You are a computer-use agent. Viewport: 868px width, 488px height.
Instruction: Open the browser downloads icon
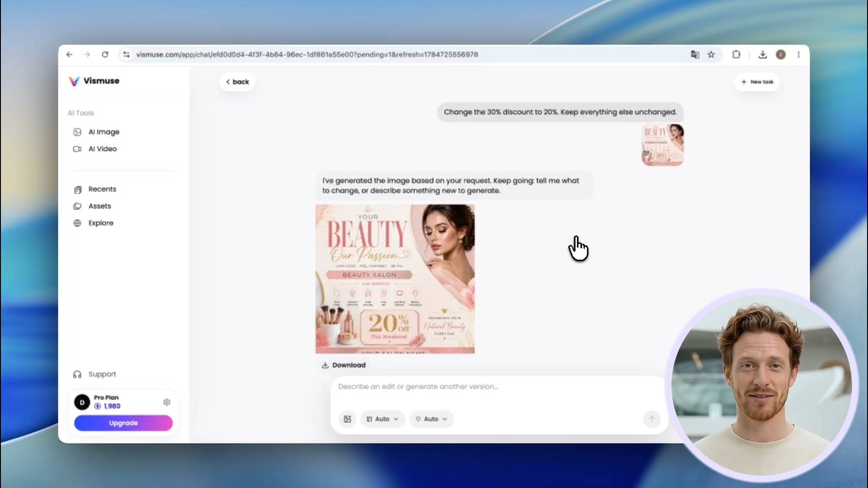tap(763, 54)
